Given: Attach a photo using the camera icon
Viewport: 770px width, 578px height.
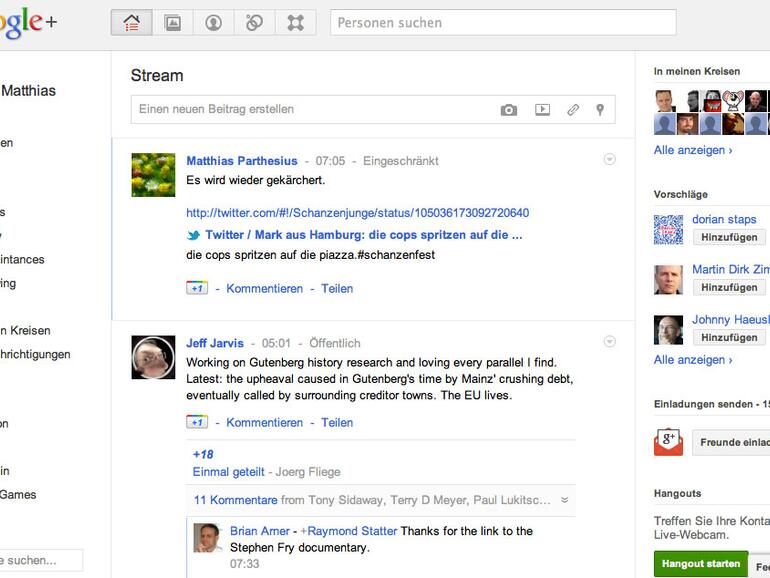Looking at the screenshot, I should (509, 110).
